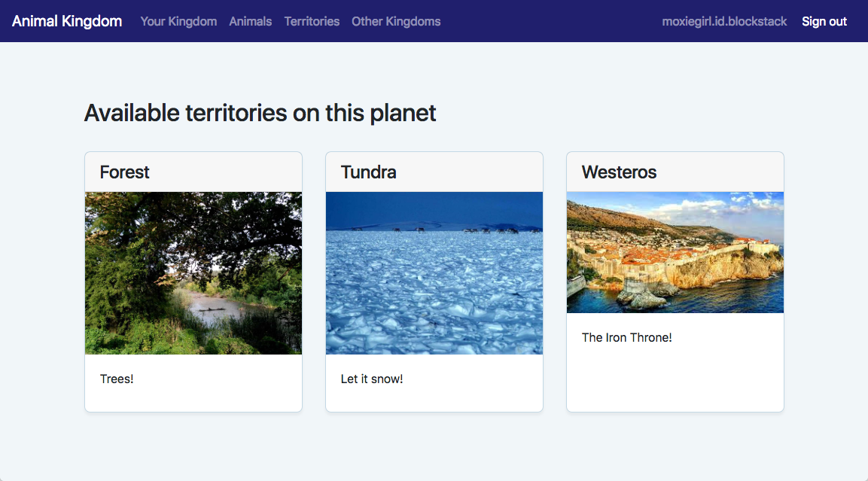Image resolution: width=868 pixels, height=481 pixels.
Task: Open the Forest river photo
Action: click(x=193, y=272)
